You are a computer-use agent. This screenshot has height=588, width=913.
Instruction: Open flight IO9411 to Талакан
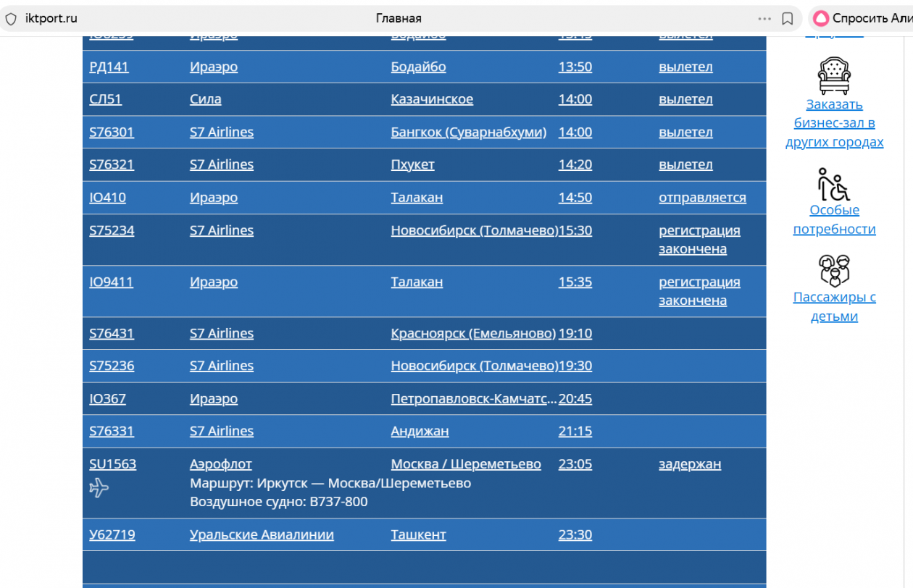coord(111,282)
